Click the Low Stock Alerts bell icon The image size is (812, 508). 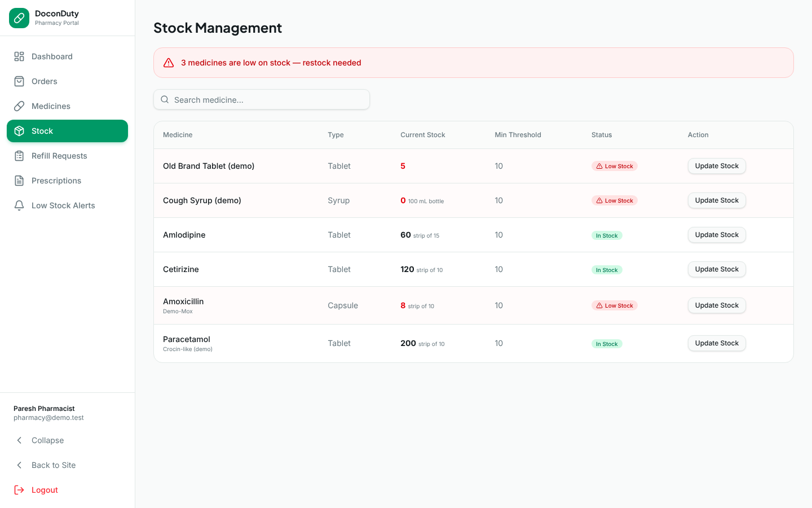(x=19, y=205)
